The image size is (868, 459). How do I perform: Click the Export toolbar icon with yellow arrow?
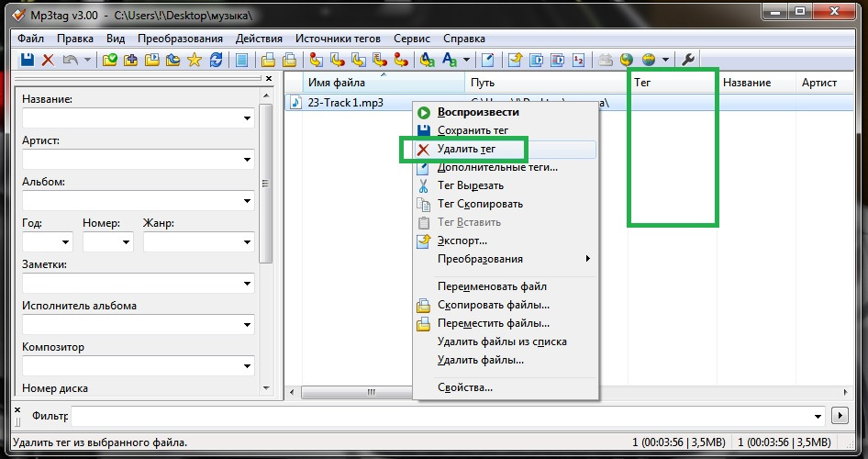515,60
